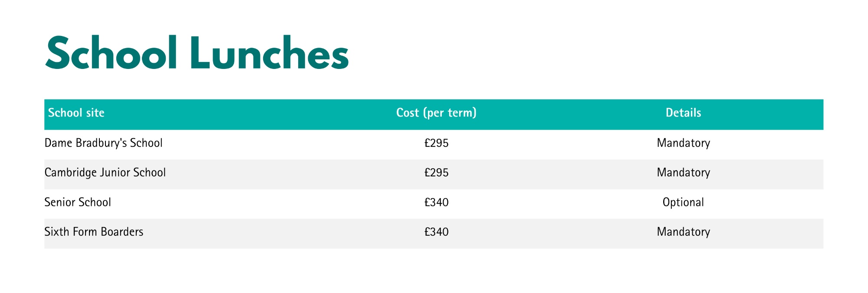868x293 pixels.
Task: Click the "Details" column header
Action: [x=683, y=113]
